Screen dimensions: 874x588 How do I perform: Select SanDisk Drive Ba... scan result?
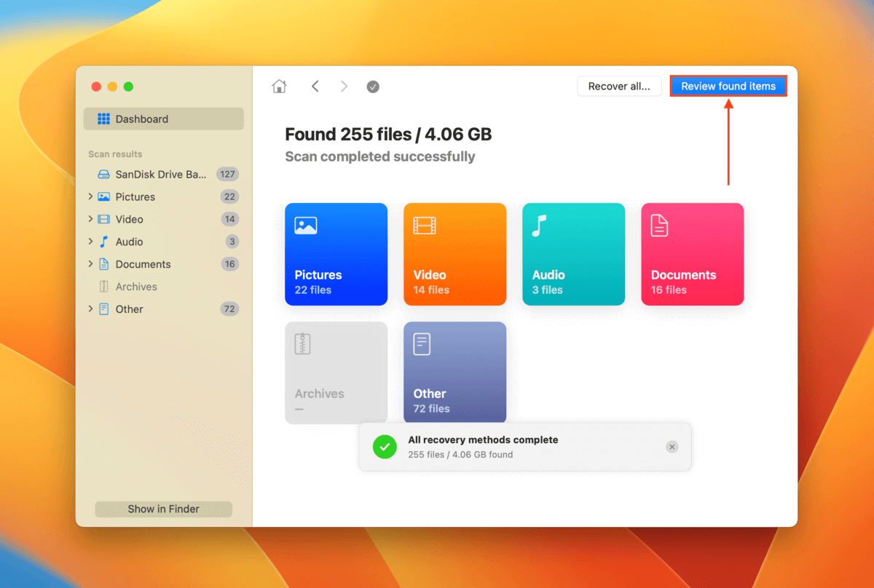(164, 175)
